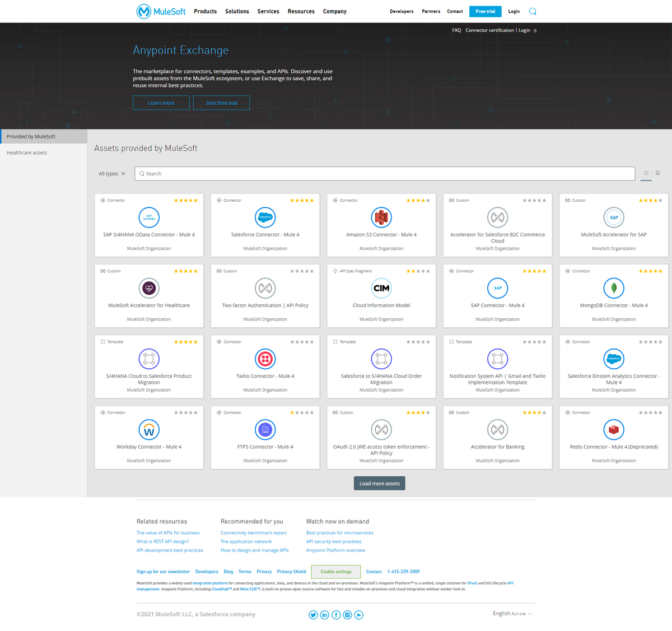This screenshot has width=672, height=631.
Task: Open the Products menu
Action: pyautogui.click(x=206, y=11)
